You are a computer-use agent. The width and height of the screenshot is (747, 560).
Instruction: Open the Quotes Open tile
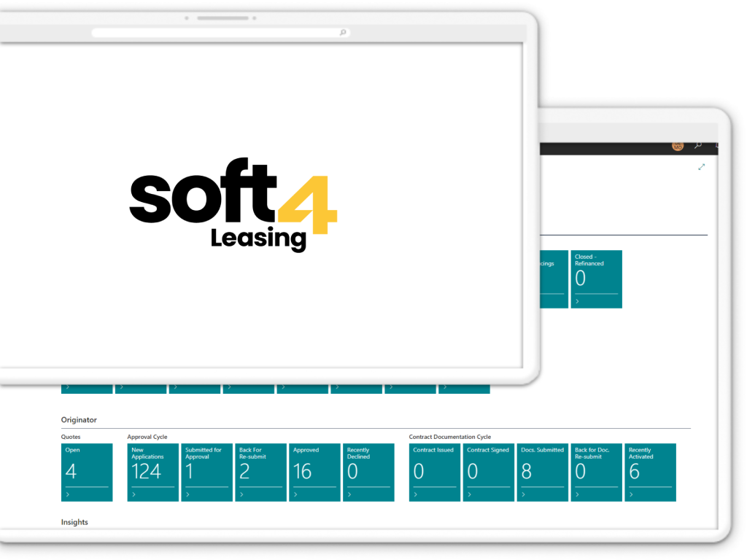click(x=87, y=472)
